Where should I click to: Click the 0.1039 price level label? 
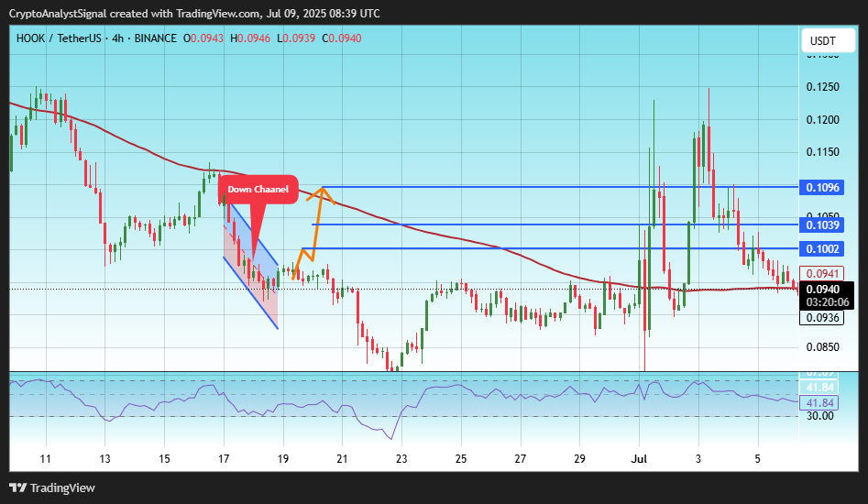click(x=822, y=225)
